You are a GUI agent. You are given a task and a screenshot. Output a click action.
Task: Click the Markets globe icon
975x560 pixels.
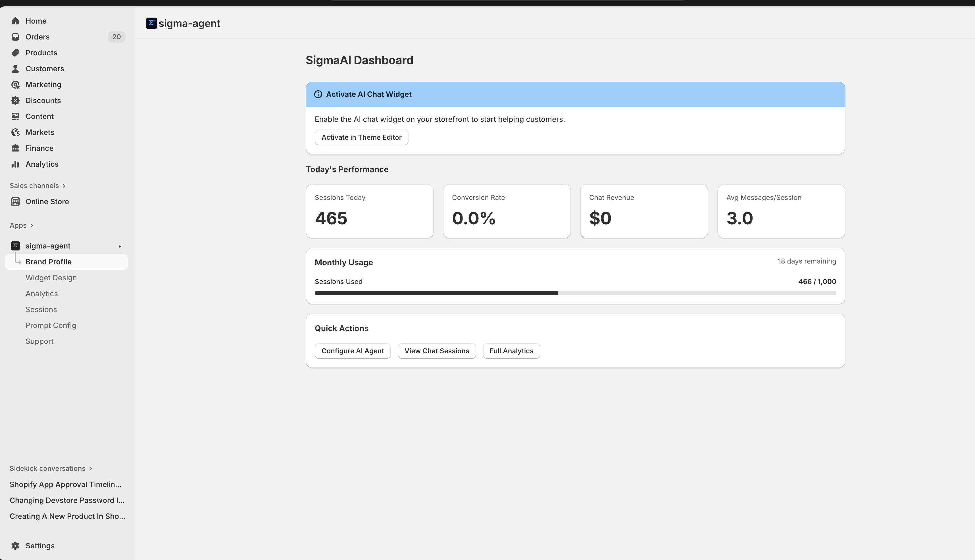(x=15, y=132)
